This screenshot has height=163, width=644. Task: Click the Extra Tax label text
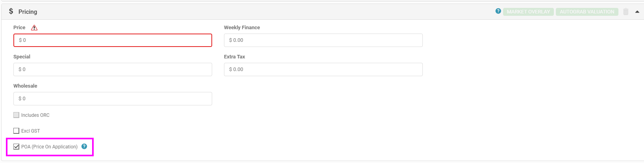[234, 57]
